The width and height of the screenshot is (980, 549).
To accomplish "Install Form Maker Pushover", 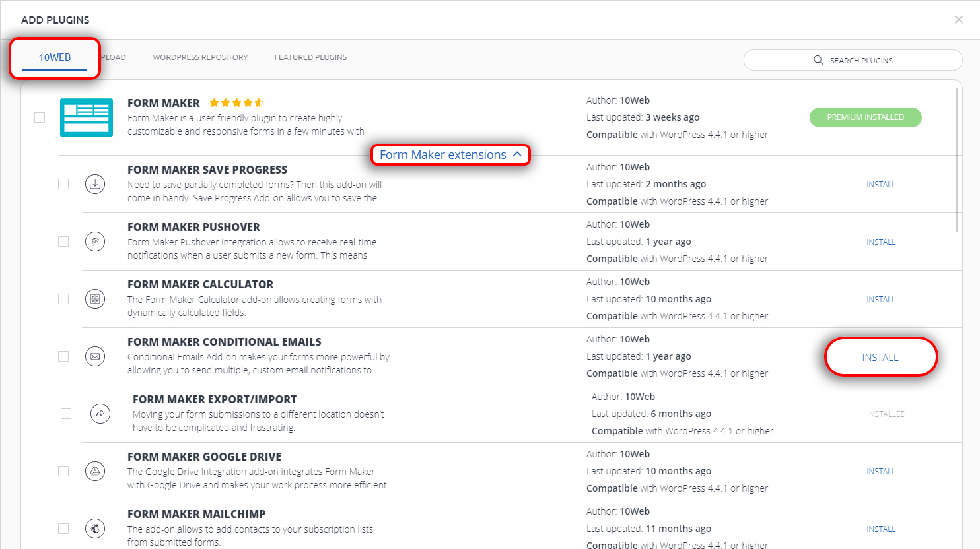I will pos(881,242).
